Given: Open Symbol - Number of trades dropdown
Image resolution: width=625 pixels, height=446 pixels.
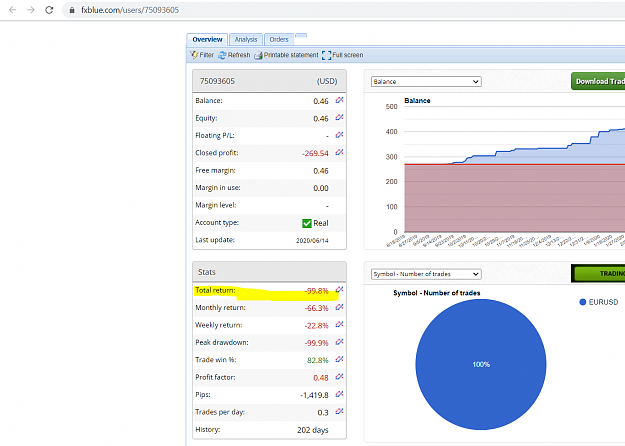Looking at the screenshot, I should (426, 274).
